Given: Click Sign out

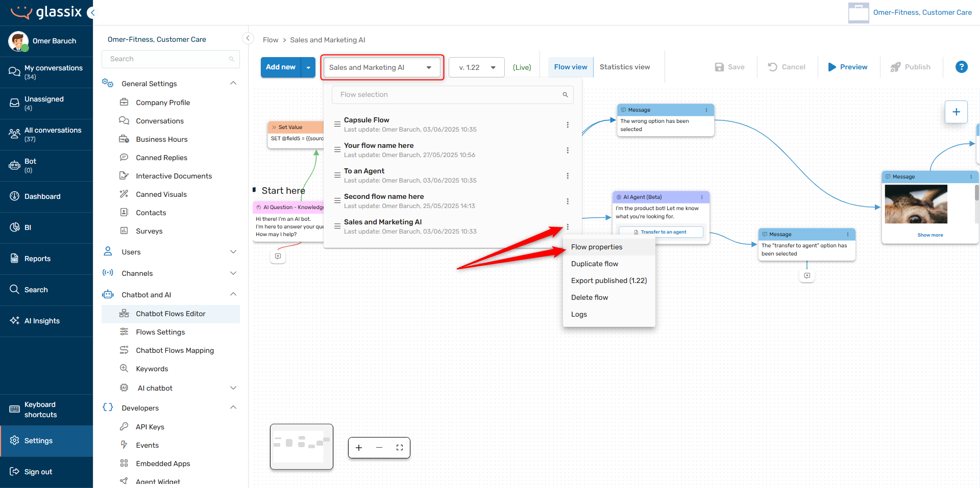Looking at the screenshot, I should (46, 472).
